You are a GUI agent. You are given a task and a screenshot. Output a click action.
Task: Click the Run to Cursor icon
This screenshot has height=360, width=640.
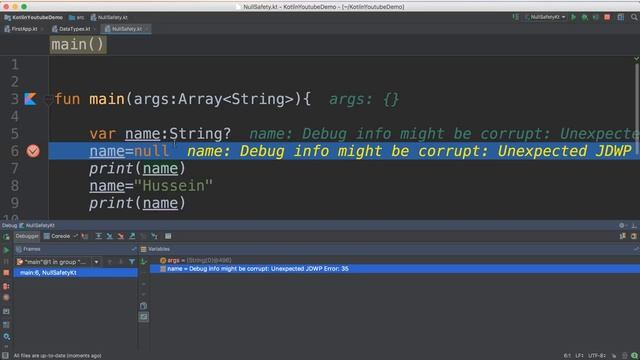154,236
